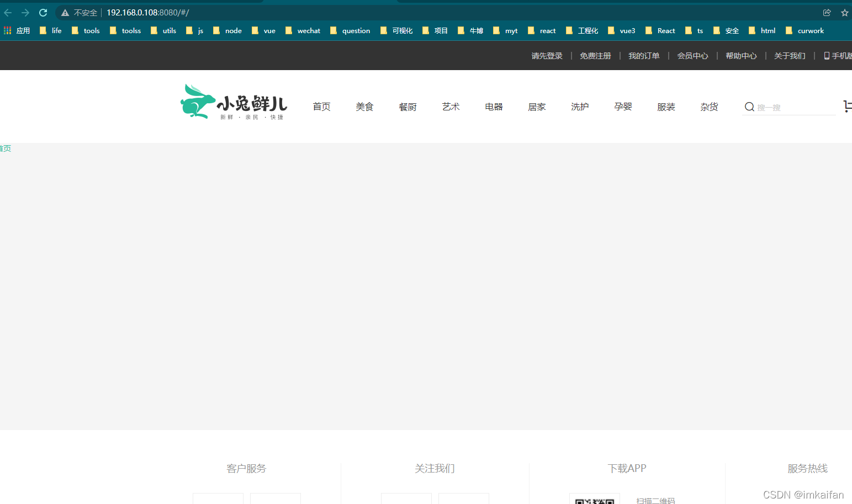Click the 请先登录 login link
852x504 pixels.
(x=546, y=55)
